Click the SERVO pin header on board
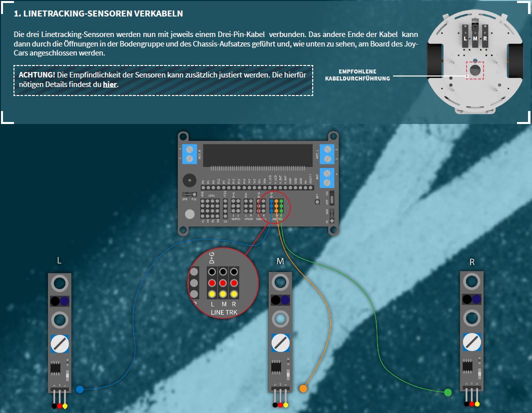 pyautogui.click(x=236, y=206)
